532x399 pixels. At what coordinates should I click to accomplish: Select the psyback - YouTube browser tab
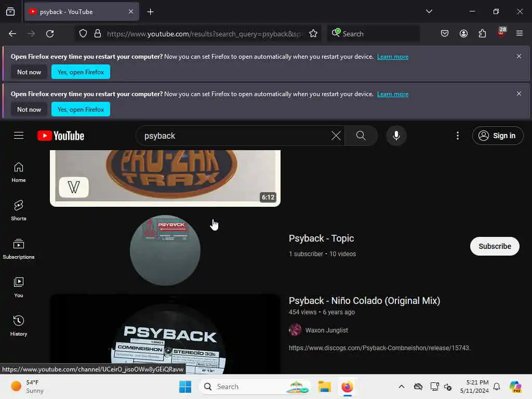tap(82, 12)
